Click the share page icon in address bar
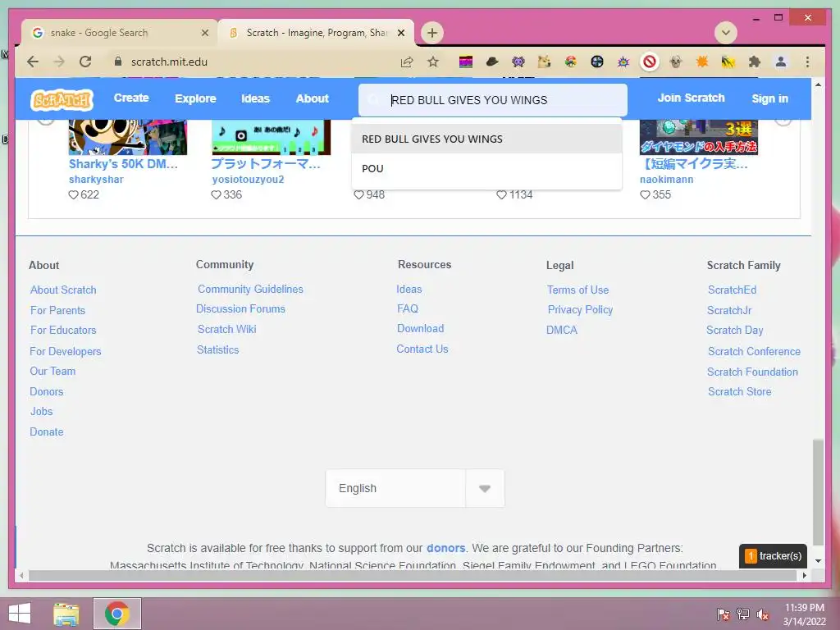840x630 pixels. click(407, 62)
